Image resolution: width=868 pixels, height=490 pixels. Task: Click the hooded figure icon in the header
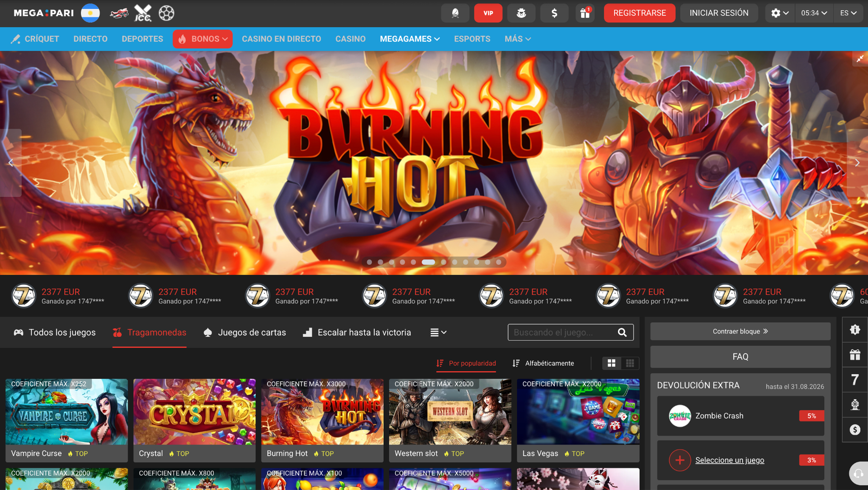point(455,13)
